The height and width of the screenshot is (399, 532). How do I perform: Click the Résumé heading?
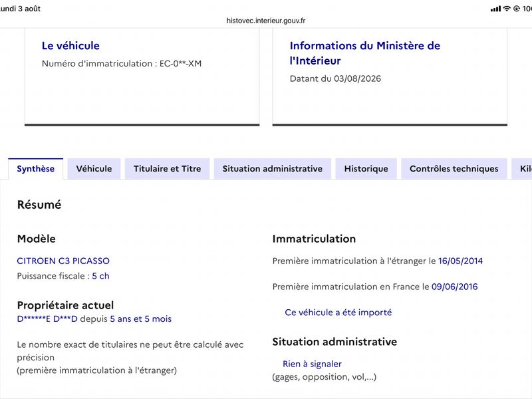[39, 205]
